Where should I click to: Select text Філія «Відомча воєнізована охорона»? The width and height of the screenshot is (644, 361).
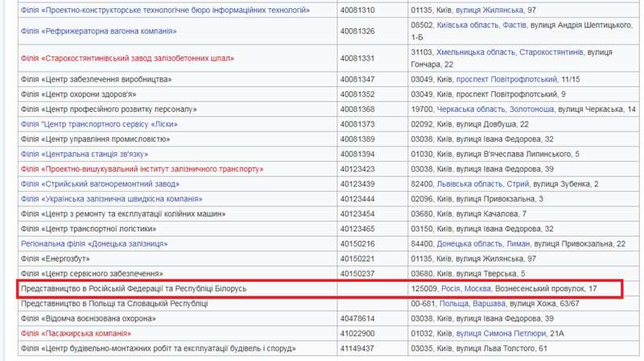(89, 318)
